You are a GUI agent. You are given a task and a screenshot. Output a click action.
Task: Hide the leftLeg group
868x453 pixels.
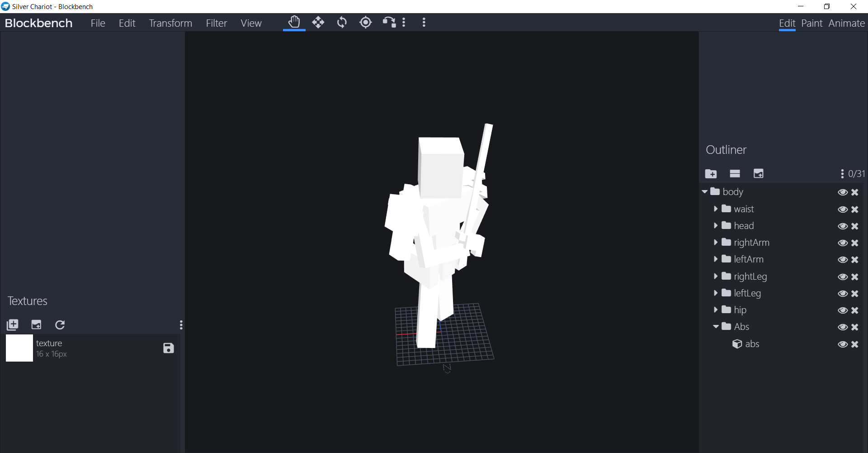pos(843,294)
